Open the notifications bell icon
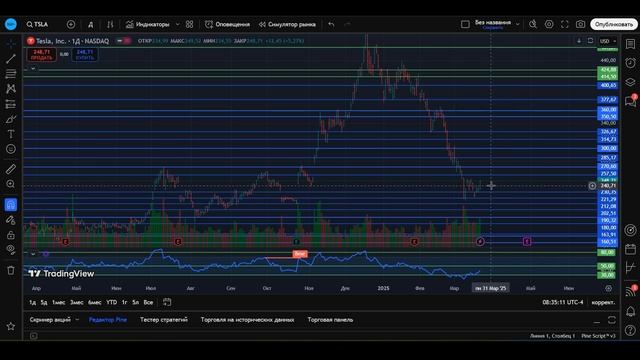This screenshot has height=360, width=640. pos(630,311)
